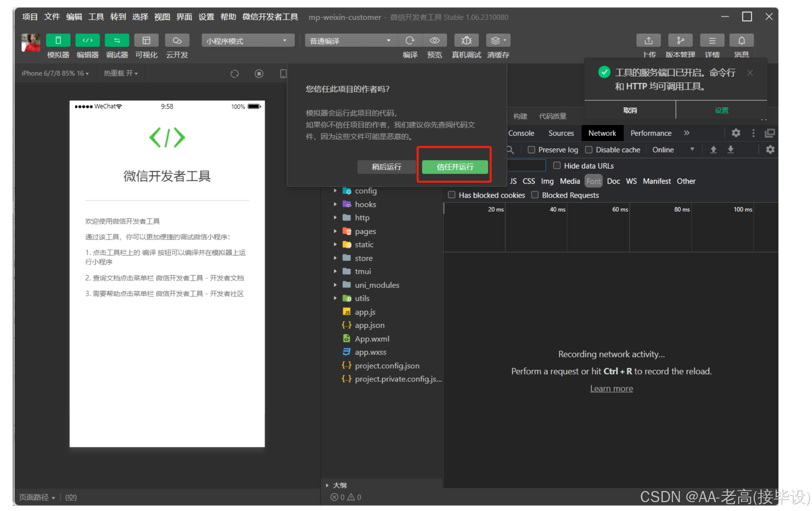Open the 页面路径 page path dropdown
812x511 pixels.
(x=37, y=497)
